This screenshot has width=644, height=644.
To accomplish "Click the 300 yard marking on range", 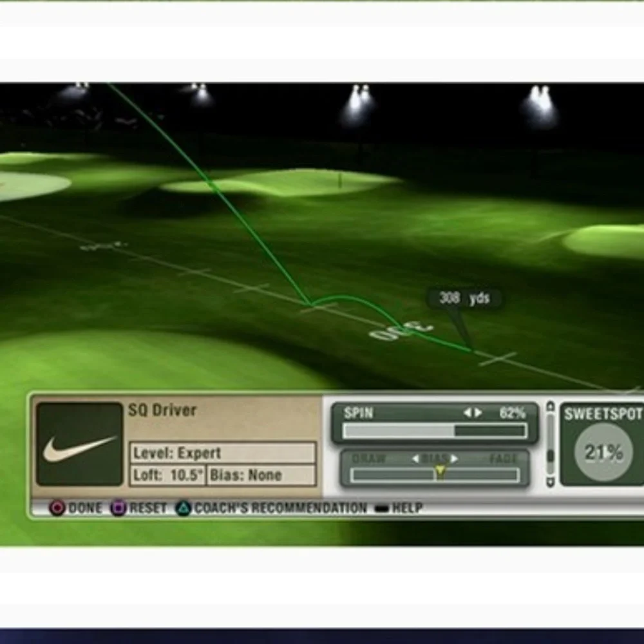I will [401, 332].
